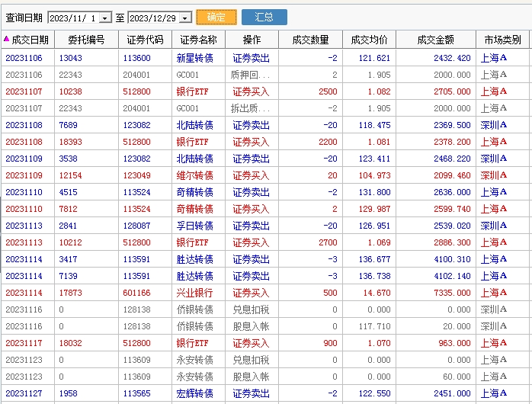
Task: Click the 操作 column header
Action: (x=252, y=40)
